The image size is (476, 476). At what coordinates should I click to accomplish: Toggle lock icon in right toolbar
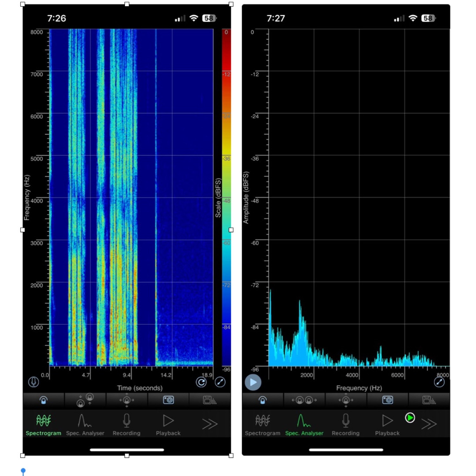(x=263, y=400)
